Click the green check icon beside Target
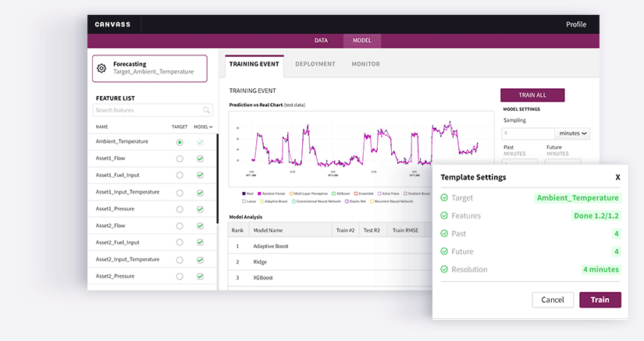Screen dimensions: 644x341 pyautogui.click(x=444, y=198)
